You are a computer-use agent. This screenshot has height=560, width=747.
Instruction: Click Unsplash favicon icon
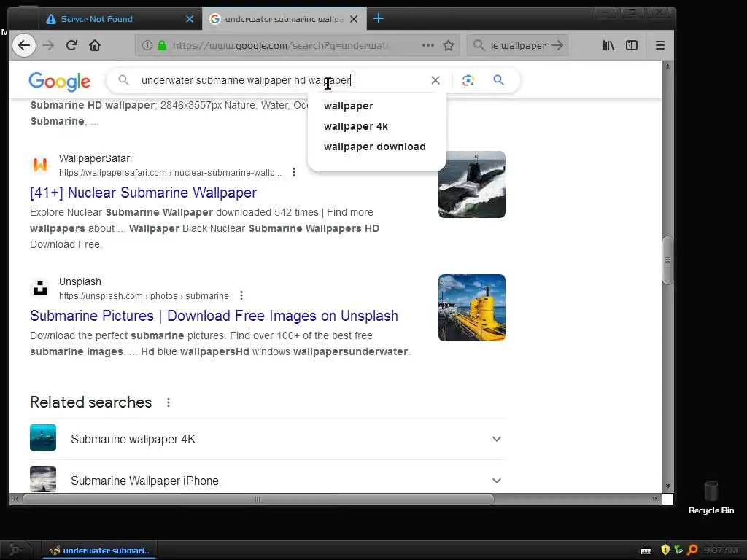click(x=40, y=288)
